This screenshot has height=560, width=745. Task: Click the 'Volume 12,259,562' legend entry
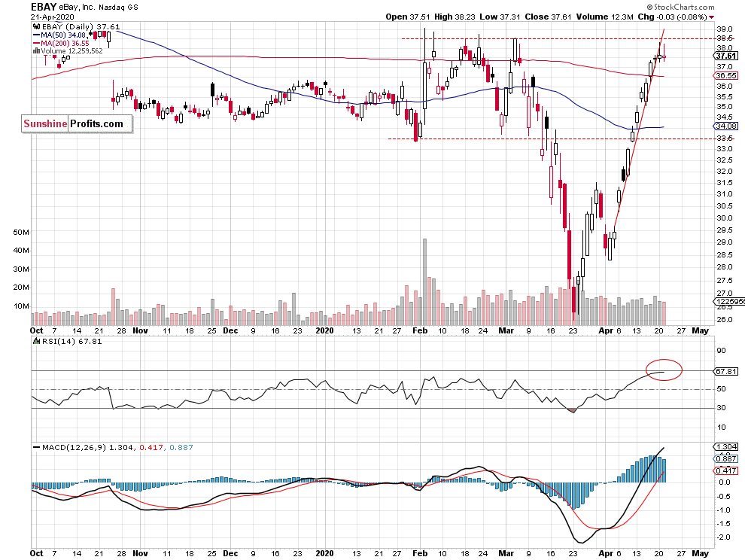(x=71, y=51)
